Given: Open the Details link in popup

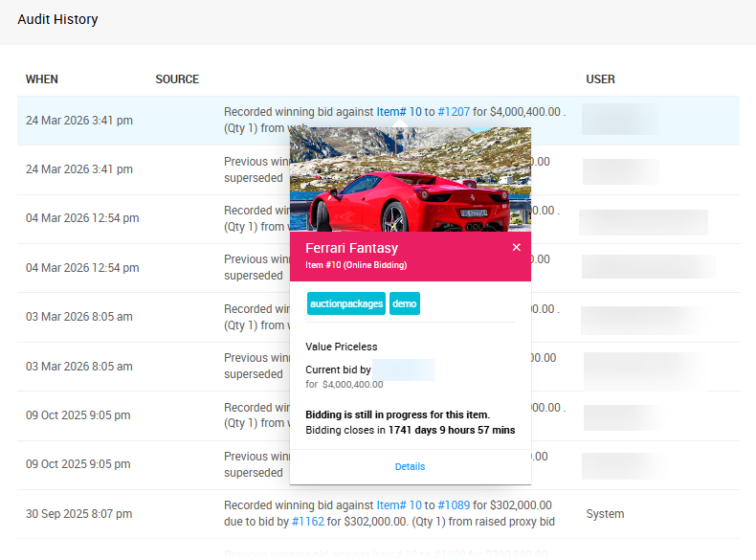Looking at the screenshot, I should (x=410, y=466).
